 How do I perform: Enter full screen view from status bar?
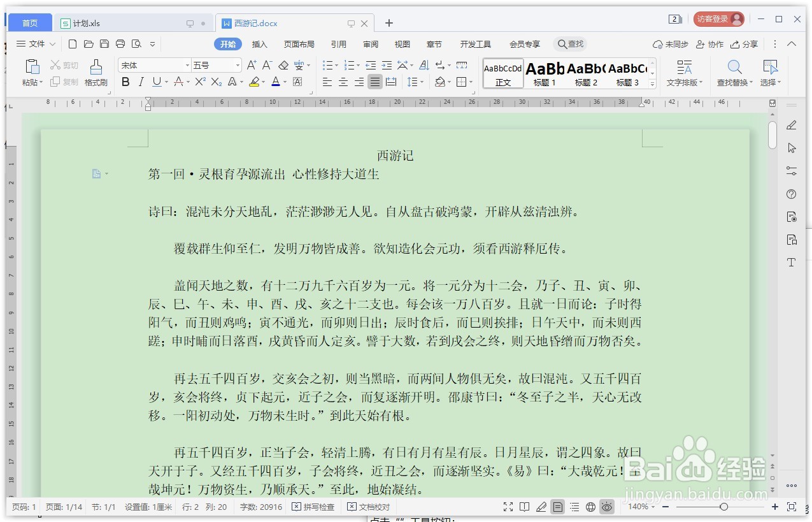tap(508, 507)
